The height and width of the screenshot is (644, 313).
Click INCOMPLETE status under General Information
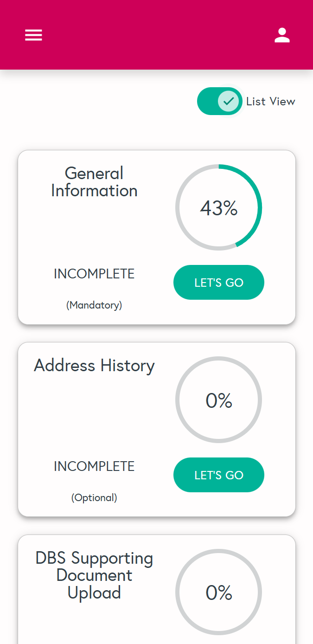click(x=94, y=274)
